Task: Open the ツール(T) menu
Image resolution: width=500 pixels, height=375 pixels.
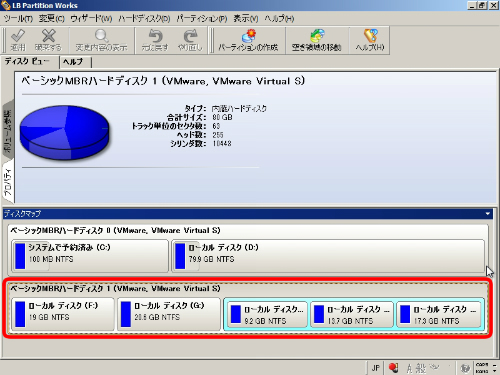Action: (18, 19)
